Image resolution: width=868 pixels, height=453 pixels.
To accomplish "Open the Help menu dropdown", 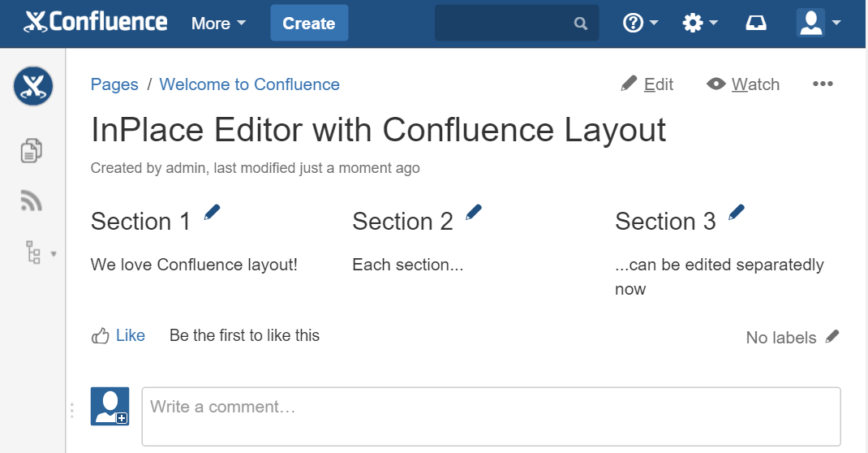I will click(x=640, y=24).
